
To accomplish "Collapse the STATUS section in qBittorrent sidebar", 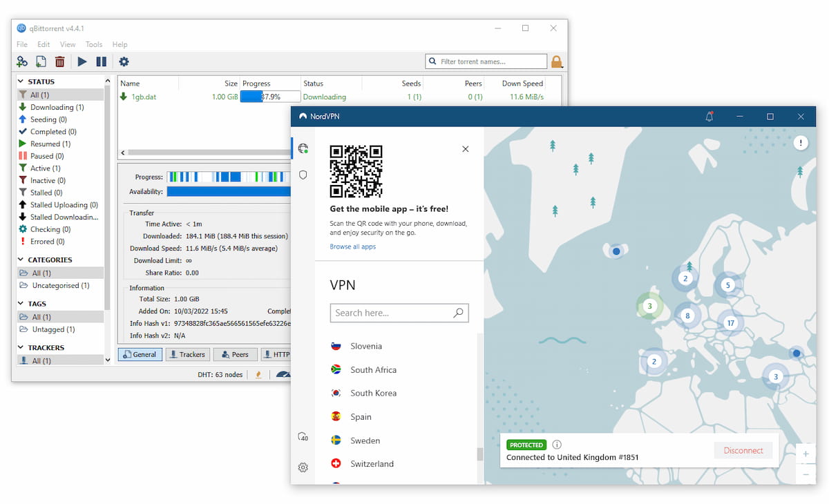I will click(x=21, y=81).
